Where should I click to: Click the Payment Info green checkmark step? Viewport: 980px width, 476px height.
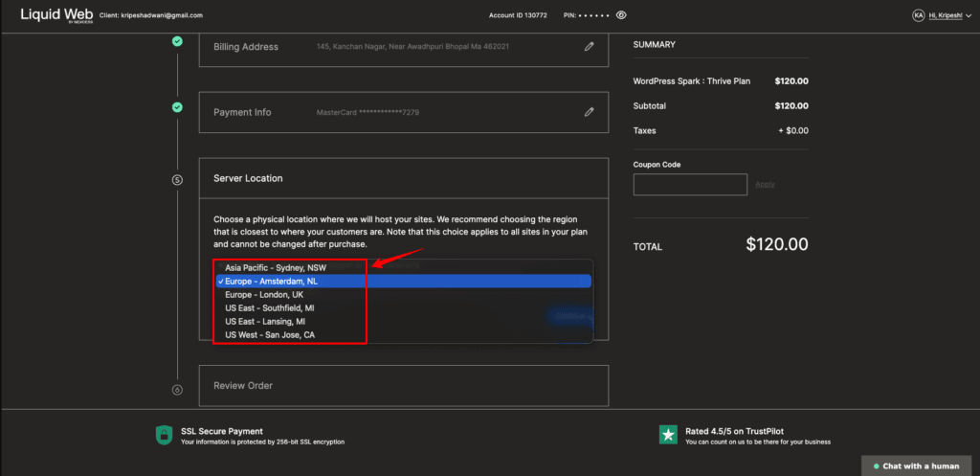tap(177, 107)
